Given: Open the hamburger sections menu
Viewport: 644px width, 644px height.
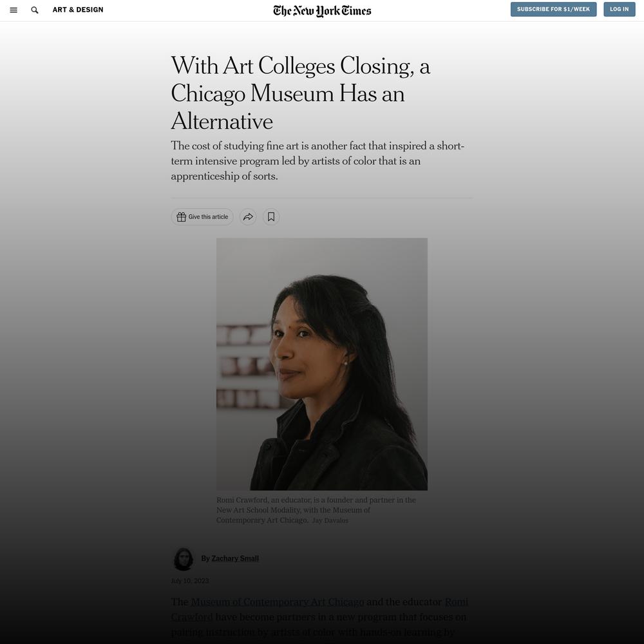Looking at the screenshot, I should [x=14, y=10].
